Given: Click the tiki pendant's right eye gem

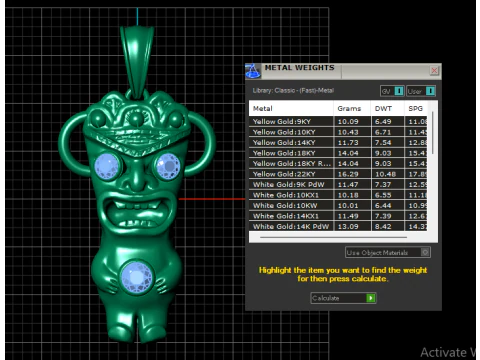Looking at the screenshot, I should pyautogui.click(x=168, y=166).
